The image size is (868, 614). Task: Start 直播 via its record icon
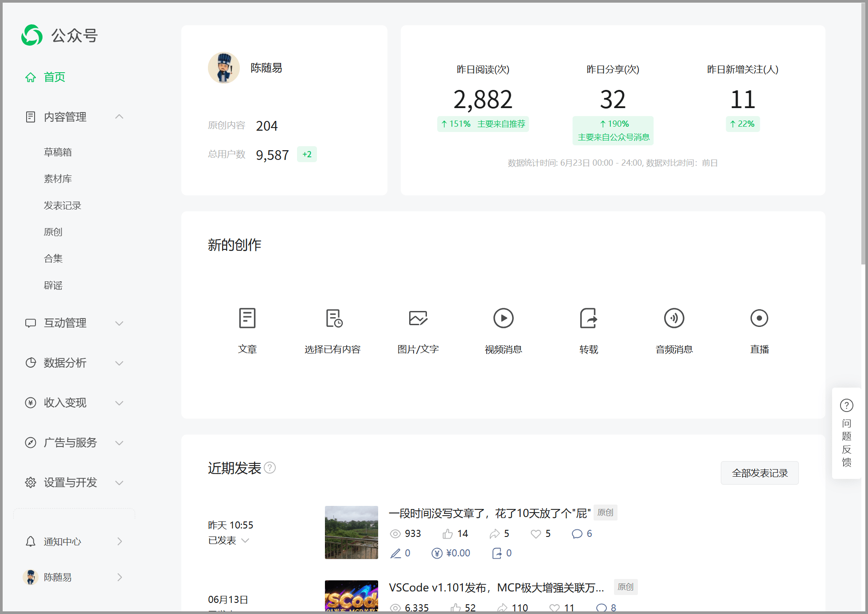pos(759,318)
